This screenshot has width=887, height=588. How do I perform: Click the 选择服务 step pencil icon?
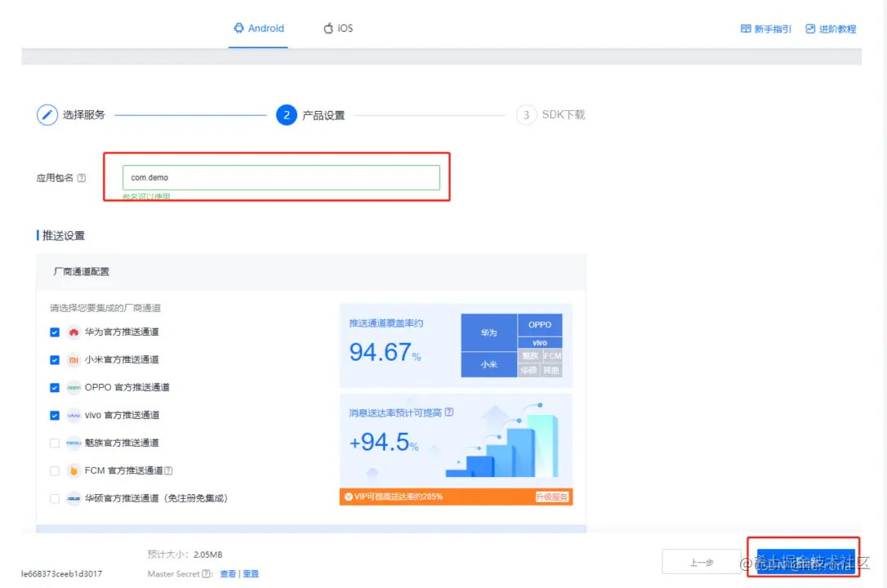point(47,115)
